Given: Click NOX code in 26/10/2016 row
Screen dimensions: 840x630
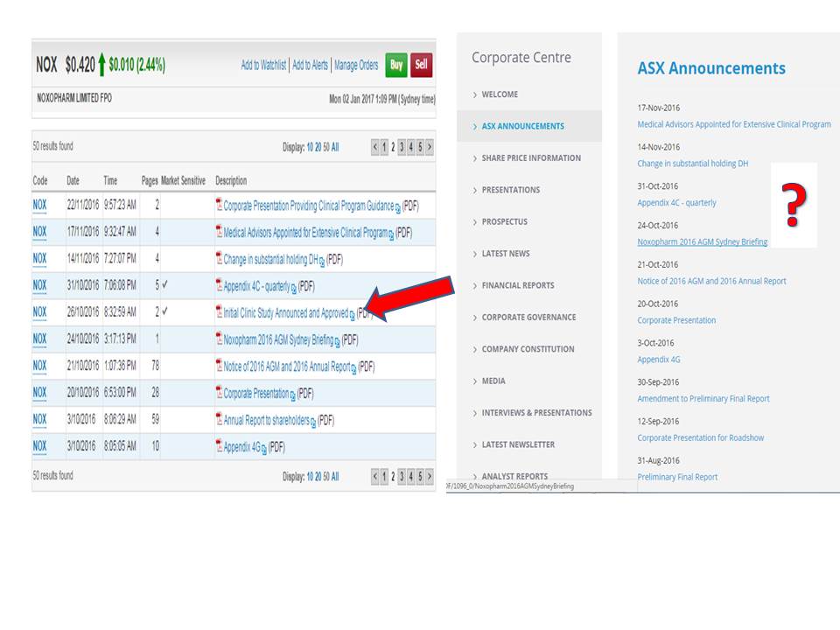Looking at the screenshot, I should point(39,312).
